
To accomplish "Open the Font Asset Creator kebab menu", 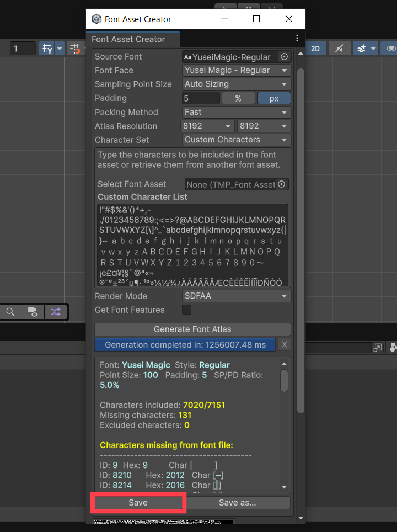I will pos(297,38).
